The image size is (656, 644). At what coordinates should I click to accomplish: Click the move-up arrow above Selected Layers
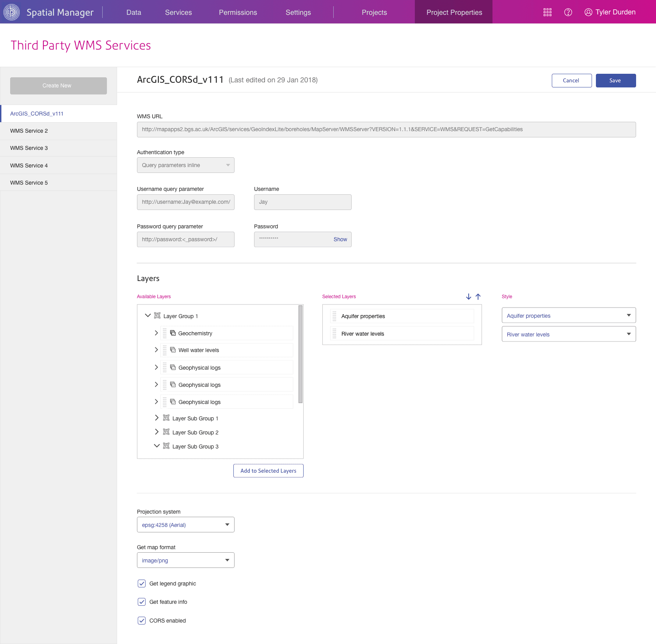point(478,297)
